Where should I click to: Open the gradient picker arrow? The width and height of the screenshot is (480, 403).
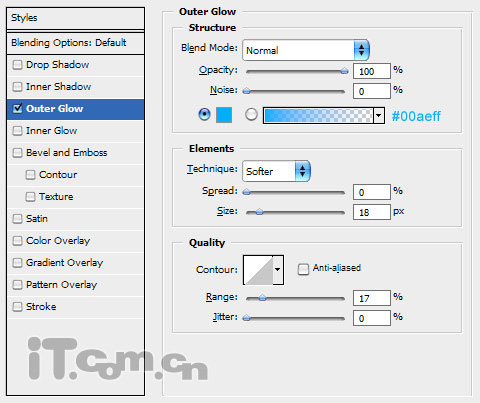(378, 116)
